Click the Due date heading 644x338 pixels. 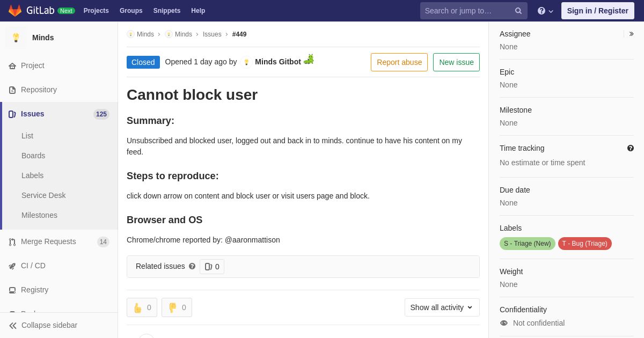tap(515, 190)
